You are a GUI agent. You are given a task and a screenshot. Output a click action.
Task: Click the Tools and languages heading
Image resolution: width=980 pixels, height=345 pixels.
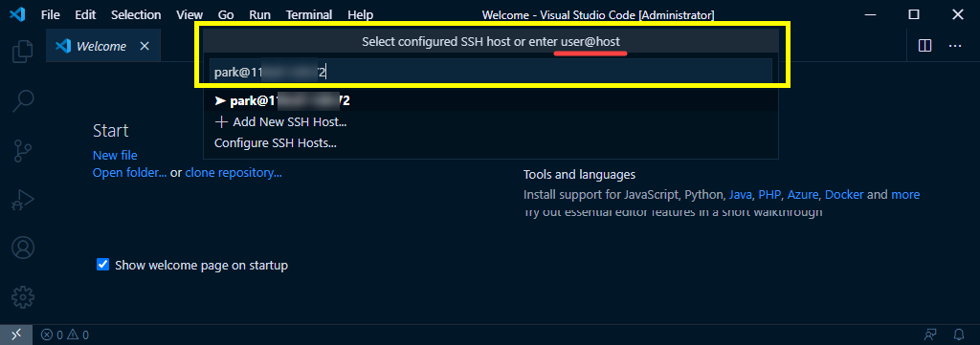tap(579, 174)
